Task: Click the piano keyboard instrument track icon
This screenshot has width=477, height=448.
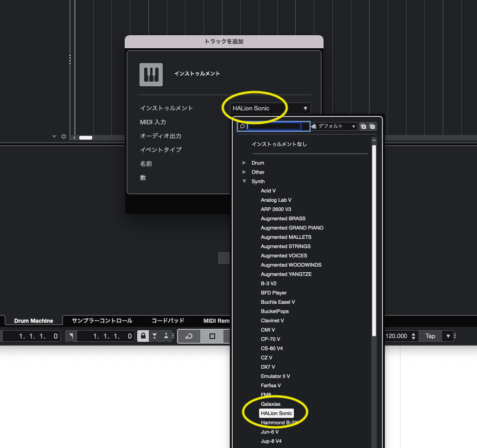Action: (151, 75)
